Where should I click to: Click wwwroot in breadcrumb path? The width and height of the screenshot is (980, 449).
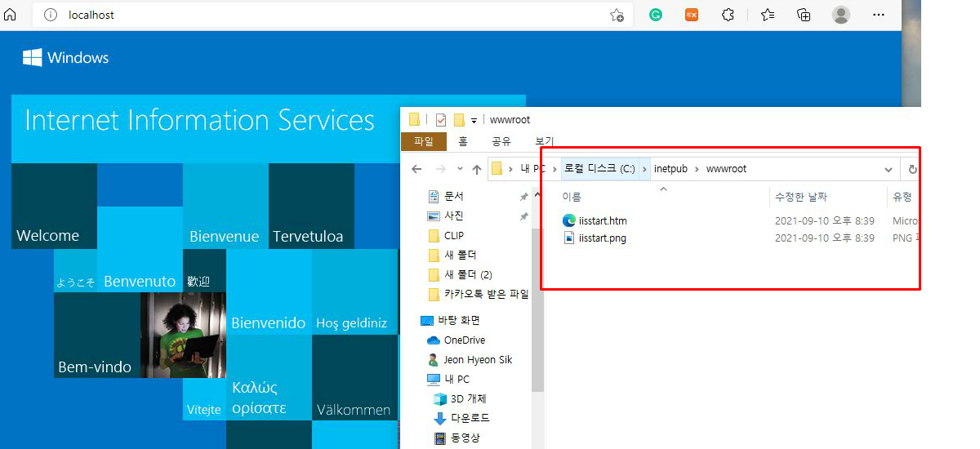(x=726, y=169)
